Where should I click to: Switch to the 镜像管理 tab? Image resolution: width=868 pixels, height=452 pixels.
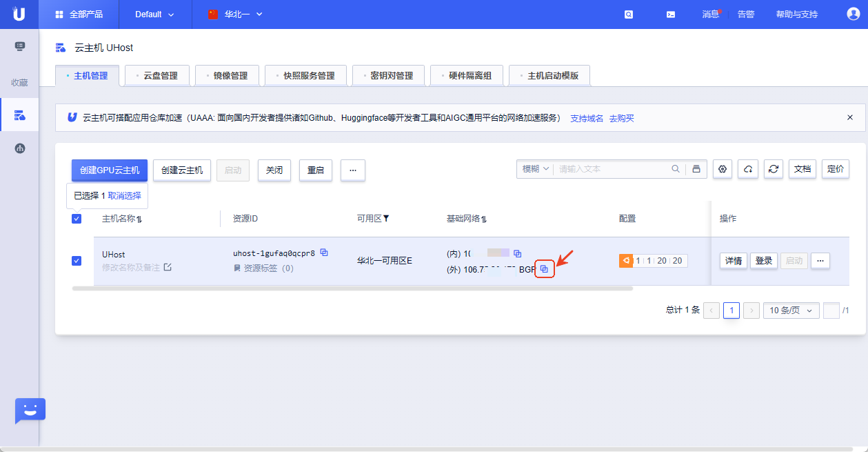click(x=227, y=75)
